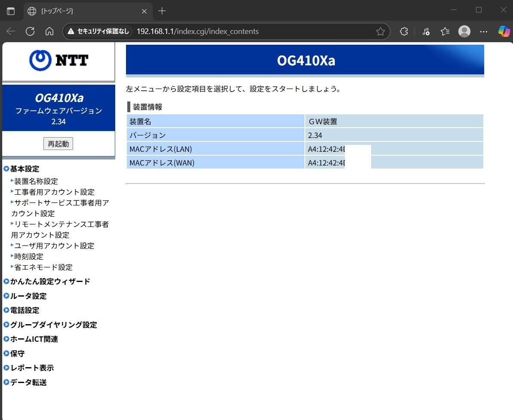Open the browser extensions menu

click(x=404, y=31)
